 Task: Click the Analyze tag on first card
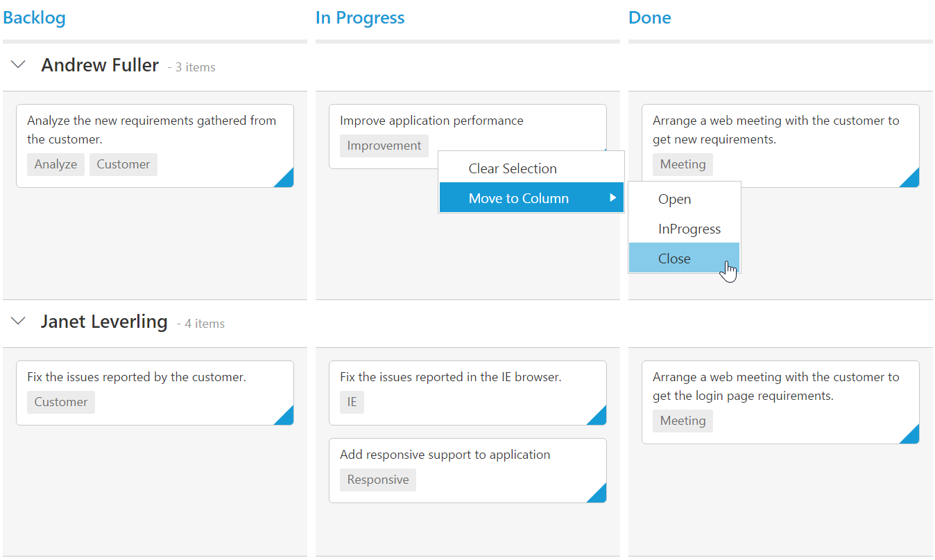click(55, 165)
